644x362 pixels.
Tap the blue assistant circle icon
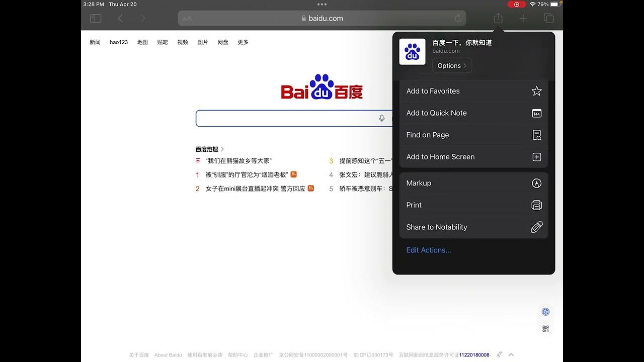pos(545,312)
